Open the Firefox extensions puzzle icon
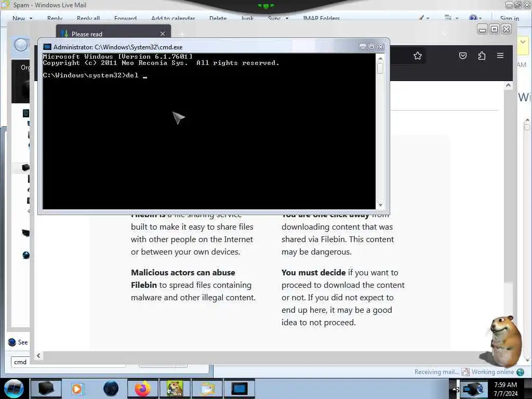This screenshot has width=532, height=399. tap(482, 56)
